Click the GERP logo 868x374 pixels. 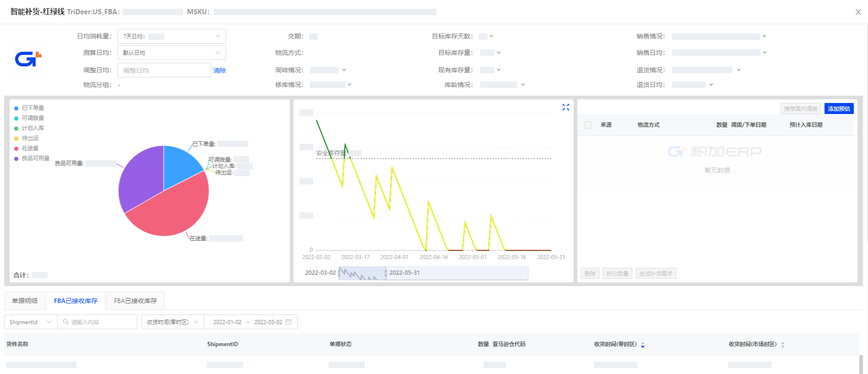pyautogui.click(x=28, y=59)
